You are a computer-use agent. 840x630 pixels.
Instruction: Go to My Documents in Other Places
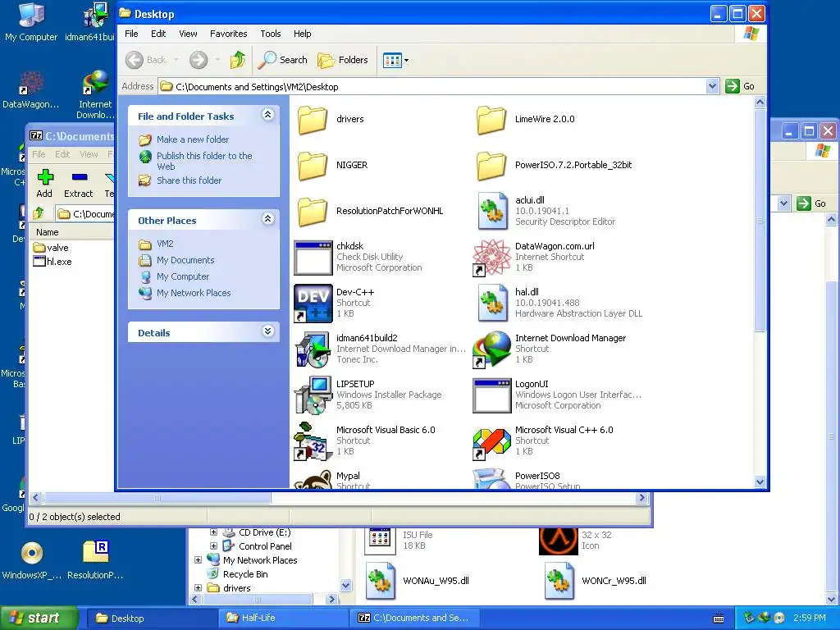(x=185, y=260)
